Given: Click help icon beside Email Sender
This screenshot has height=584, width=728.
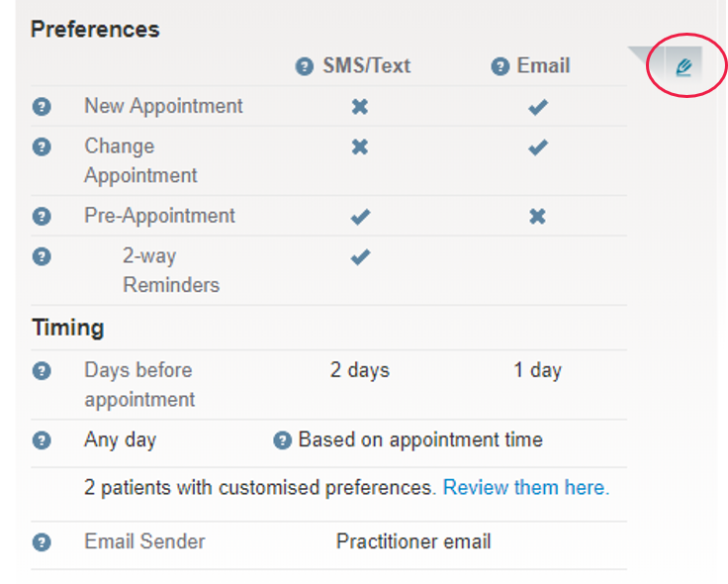Looking at the screenshot, I should point(42,542).
